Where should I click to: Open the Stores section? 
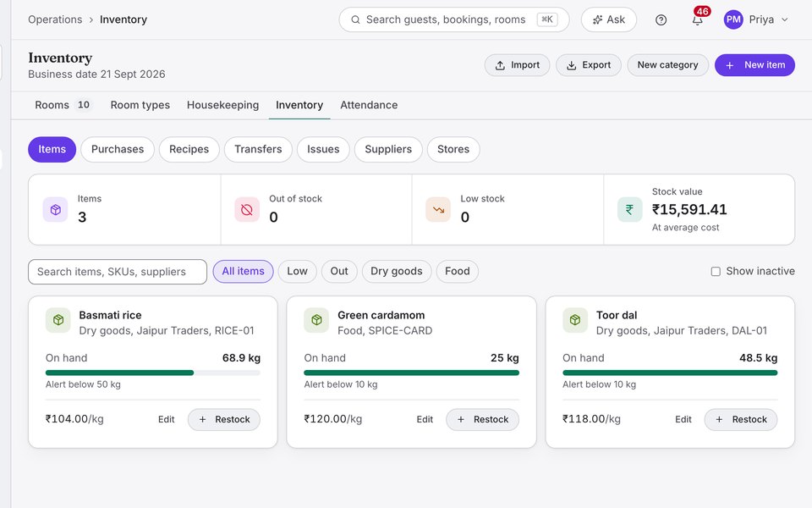(x=453, y=149)
